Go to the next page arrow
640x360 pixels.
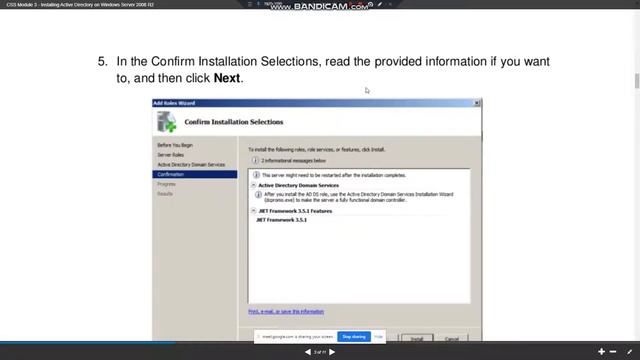click(x=332, y=352)
